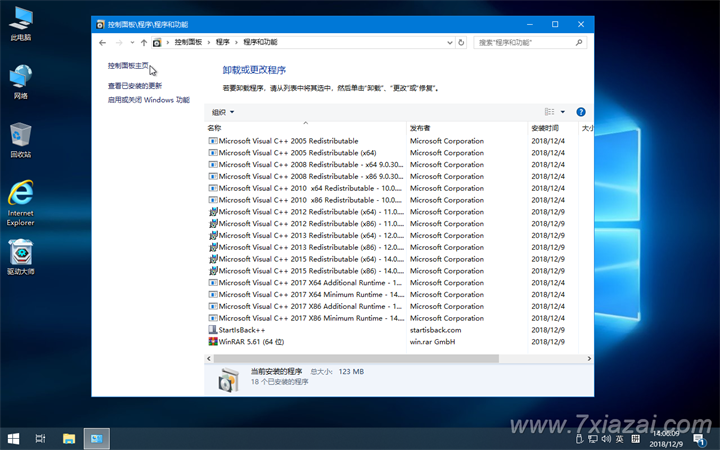Screen dimensions: 720x450
Task: Click the 英 input language indicator
Action: pos(619,439)
